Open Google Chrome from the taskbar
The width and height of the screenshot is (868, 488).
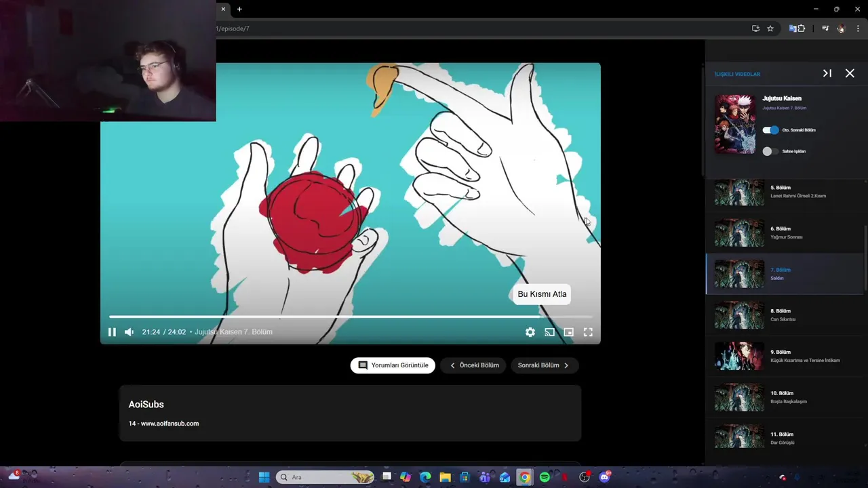click(524, 477)
